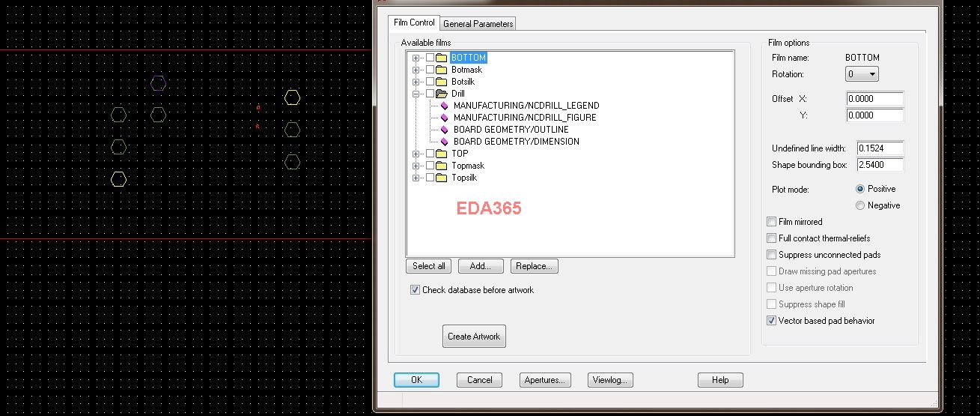Select the Botmask film label

(467, 70)
